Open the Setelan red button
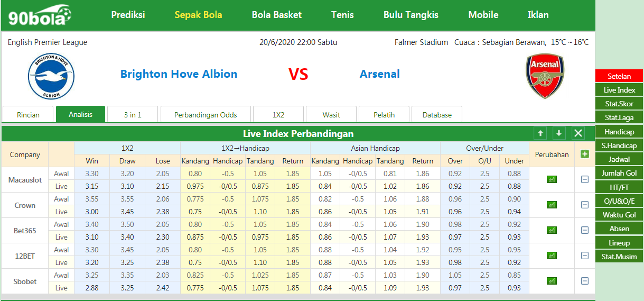This screenshot has width=644, height=301. 619,76
